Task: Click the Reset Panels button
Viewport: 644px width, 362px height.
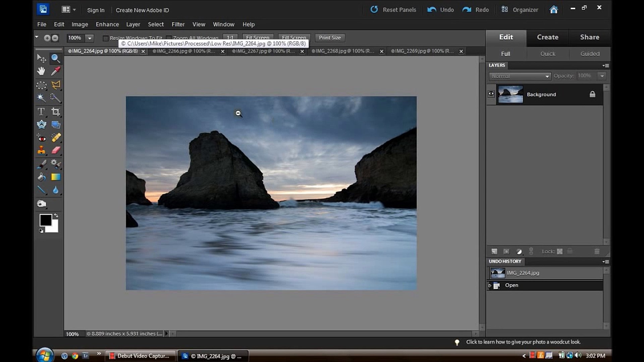Action: pos(393,10)
